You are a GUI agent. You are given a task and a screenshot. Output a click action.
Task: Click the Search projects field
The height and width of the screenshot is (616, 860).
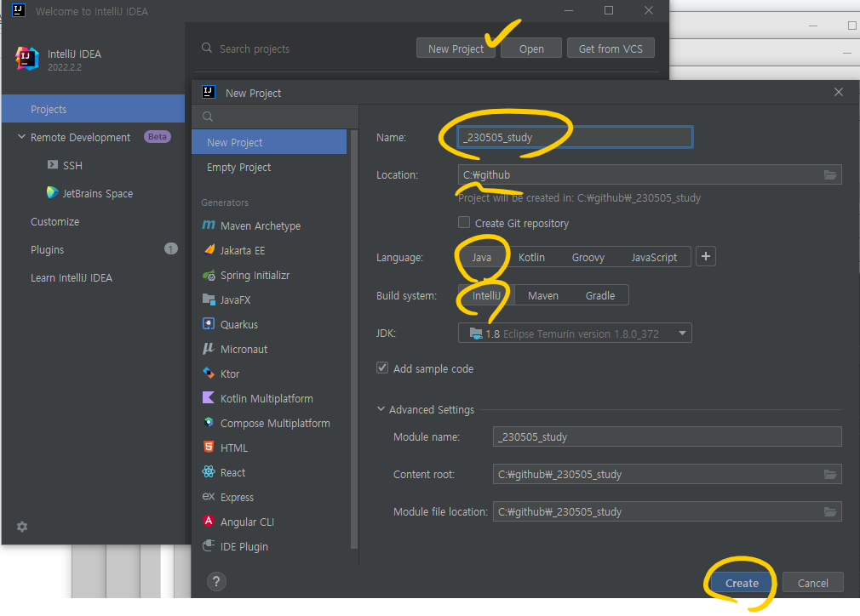(x=304, y=48)
